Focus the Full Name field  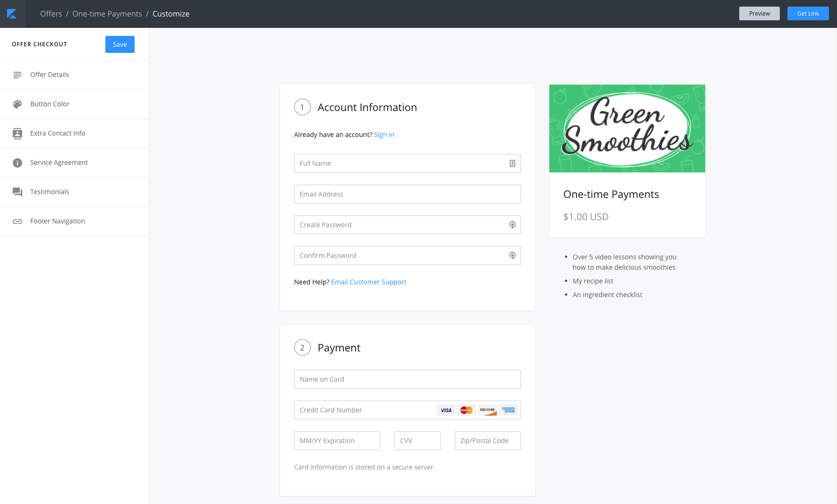pyautogui.click(x=408, y=163)
